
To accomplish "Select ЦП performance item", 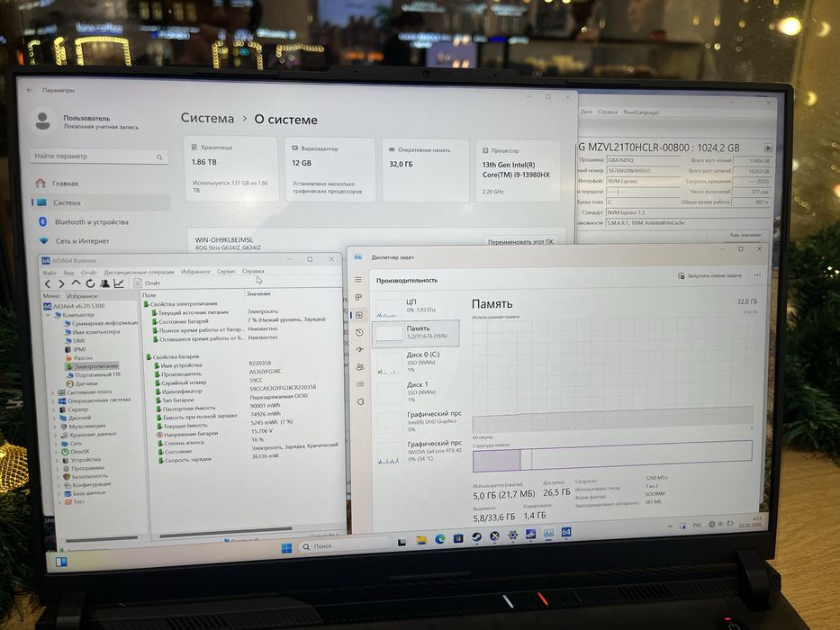I will coord(416,306).
